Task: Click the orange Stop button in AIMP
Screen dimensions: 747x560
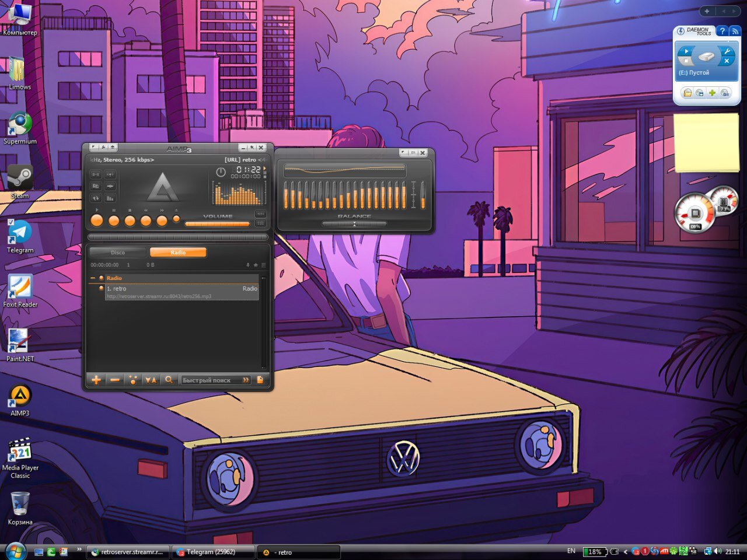Action: (x=130, y=220)
